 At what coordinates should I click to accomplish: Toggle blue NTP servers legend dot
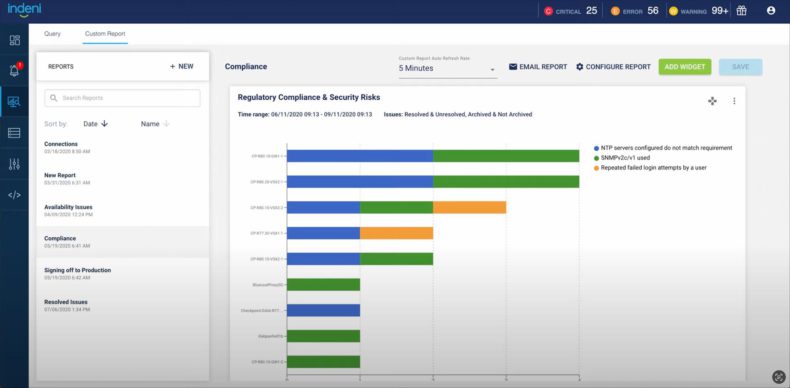[597, 148]
